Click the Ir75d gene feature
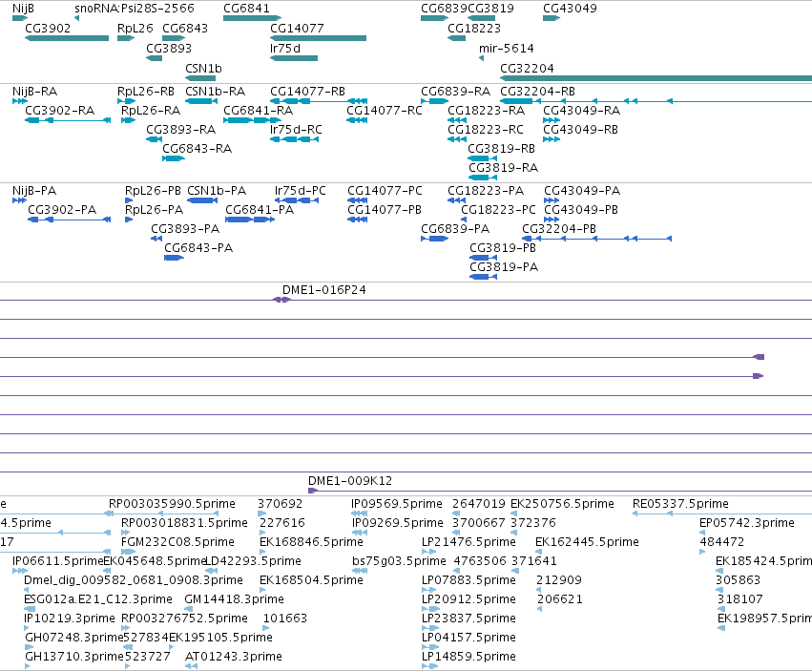Viewport: 812px width, 671px height. click(294, 58)
